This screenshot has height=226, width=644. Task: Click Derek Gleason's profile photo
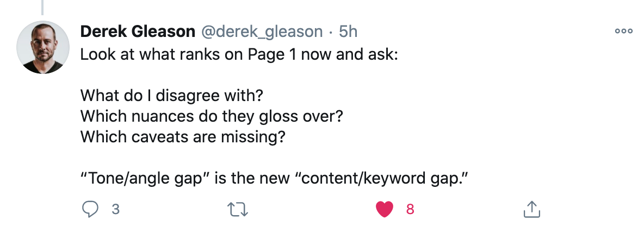[42, 49]
